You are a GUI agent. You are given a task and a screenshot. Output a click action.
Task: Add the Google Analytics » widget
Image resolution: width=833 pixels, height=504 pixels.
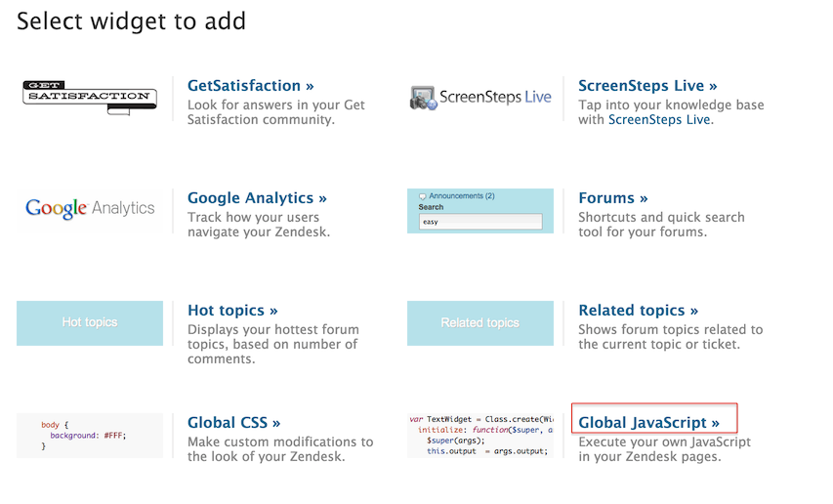tap(257, 198)
